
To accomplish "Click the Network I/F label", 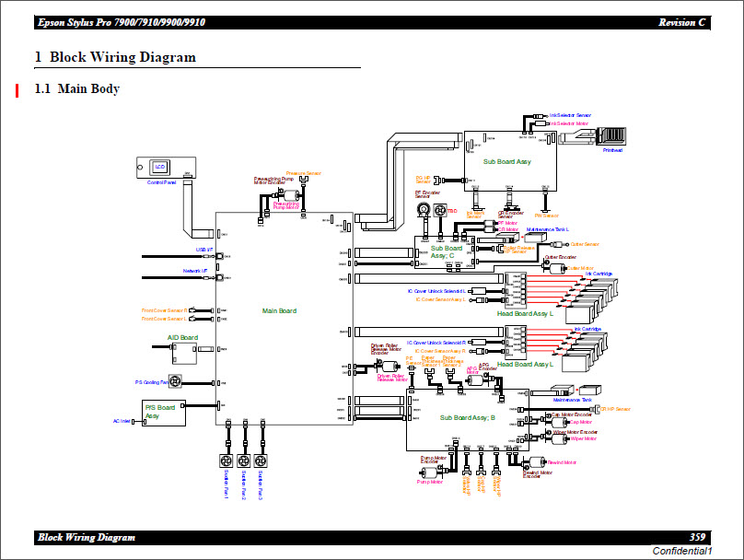I will click(197, 271).
